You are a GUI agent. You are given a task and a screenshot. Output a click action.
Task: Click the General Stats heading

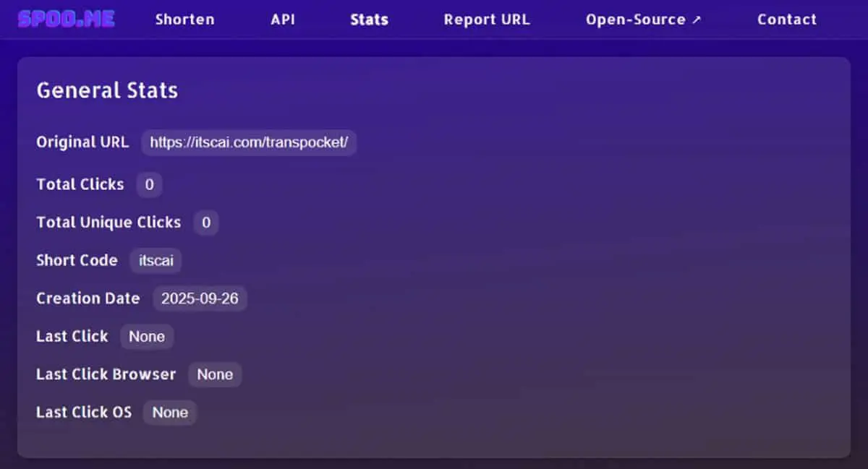107,90
